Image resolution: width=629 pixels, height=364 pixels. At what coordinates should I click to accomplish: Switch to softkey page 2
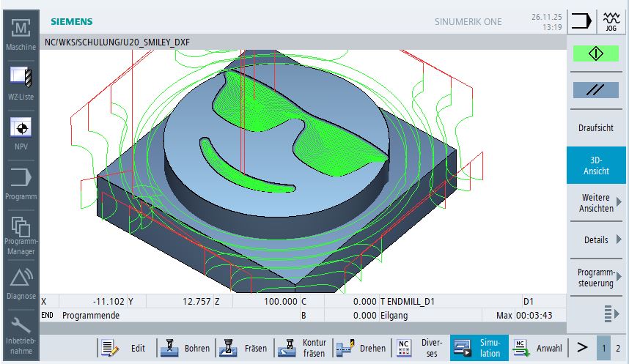coord(617,349)
